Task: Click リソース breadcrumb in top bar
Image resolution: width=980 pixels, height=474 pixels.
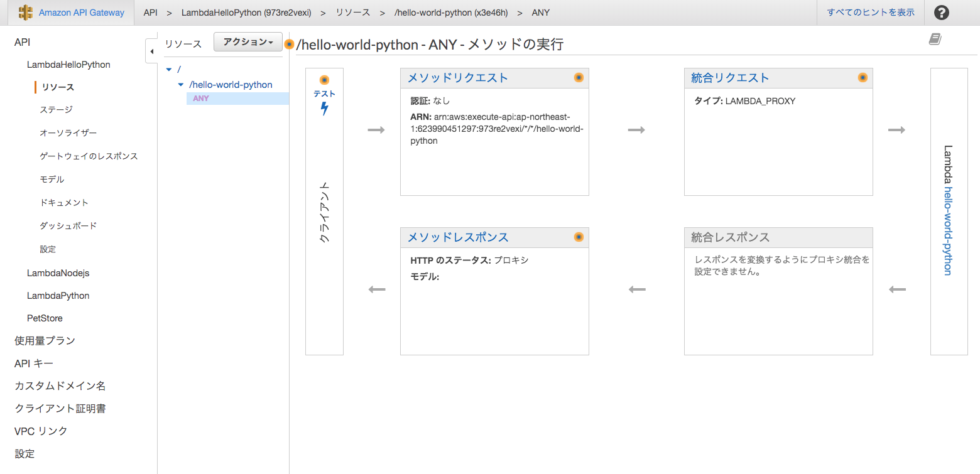Action: click(352, 13)
